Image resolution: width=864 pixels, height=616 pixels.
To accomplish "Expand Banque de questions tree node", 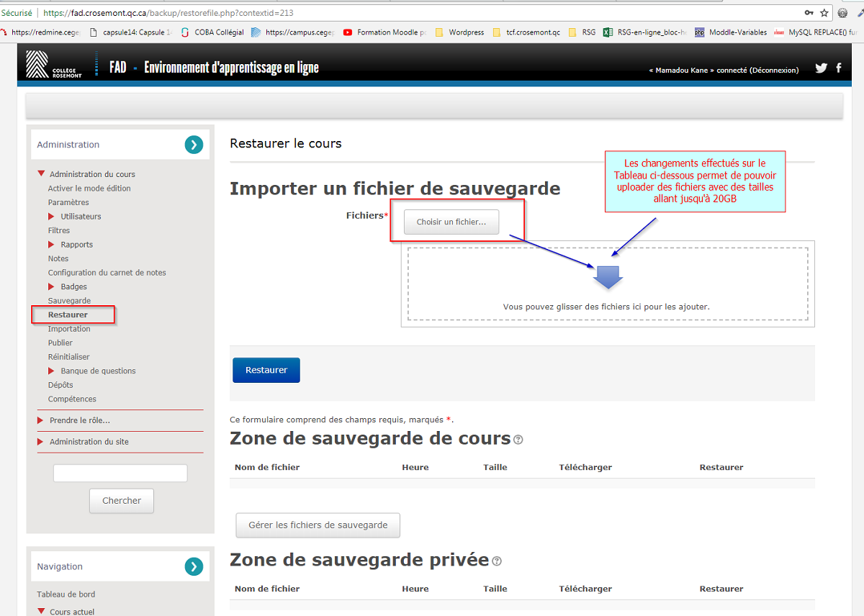I will coord(51,371).
